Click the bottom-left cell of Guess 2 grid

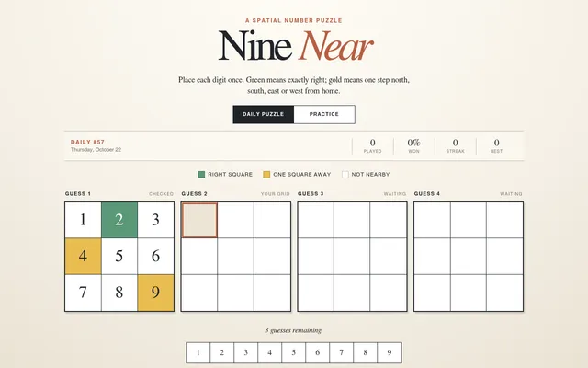(199, 293)
